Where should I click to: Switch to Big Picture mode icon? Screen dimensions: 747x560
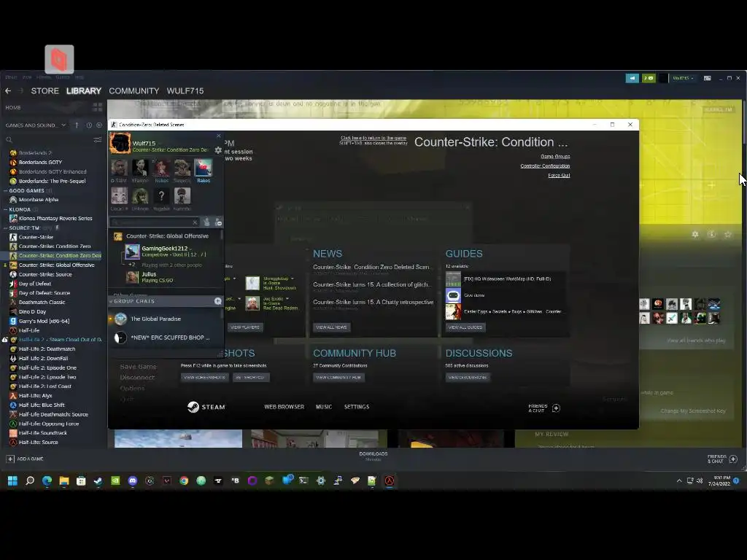(708, 78)
